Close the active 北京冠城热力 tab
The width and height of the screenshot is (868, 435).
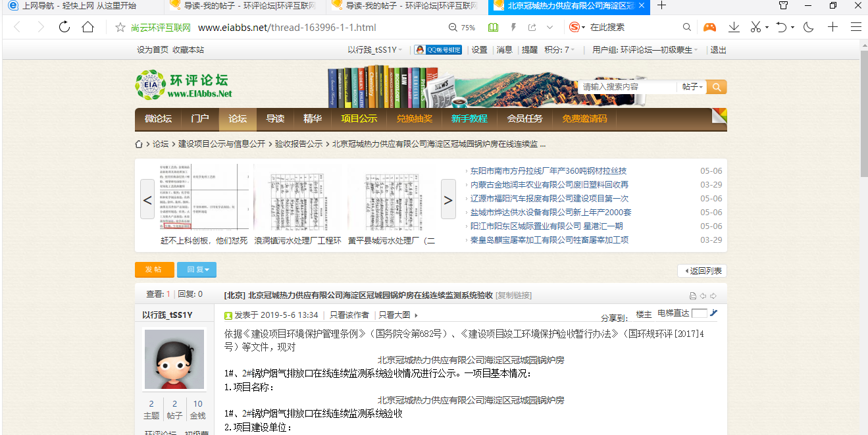click(642, 6)
